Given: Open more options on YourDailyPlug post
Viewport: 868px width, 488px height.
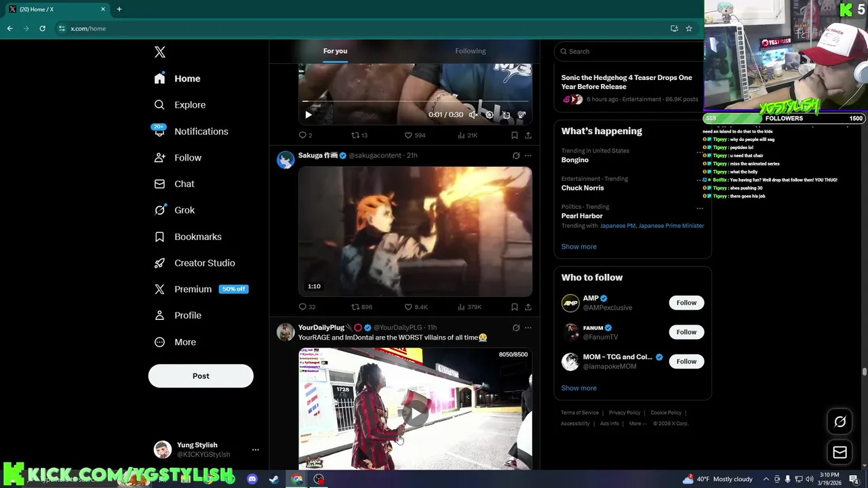Looking at the screenshot, I should click(528, 327).
